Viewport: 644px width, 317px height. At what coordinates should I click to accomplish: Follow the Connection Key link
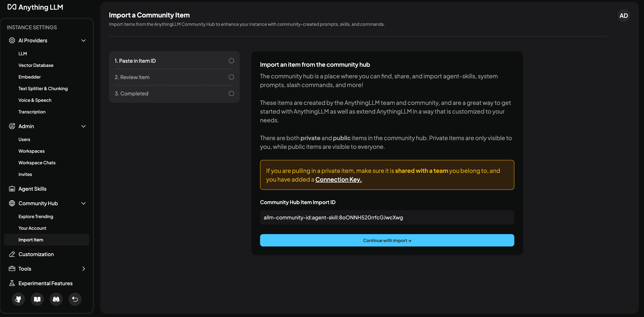pyautogui.click(x=339, y=179)
